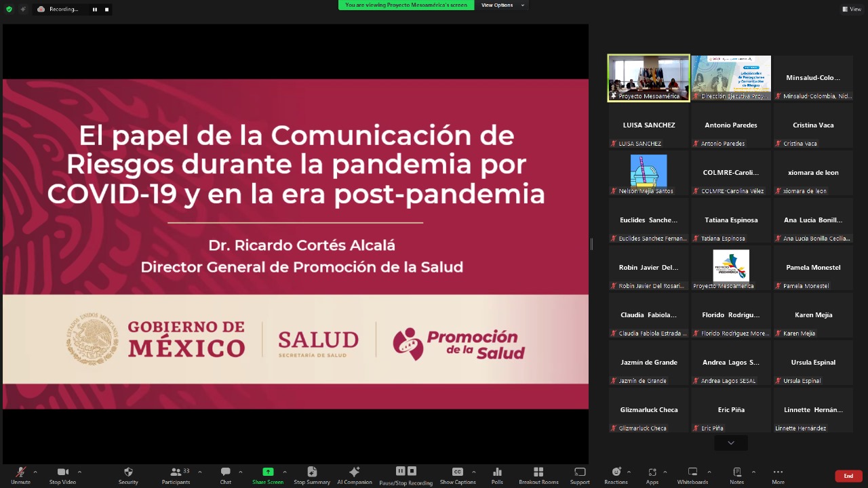The height and width of the screenshot is (488, 868).
Task: Open Breakout Rooms
Action: (x=538, y=475)
